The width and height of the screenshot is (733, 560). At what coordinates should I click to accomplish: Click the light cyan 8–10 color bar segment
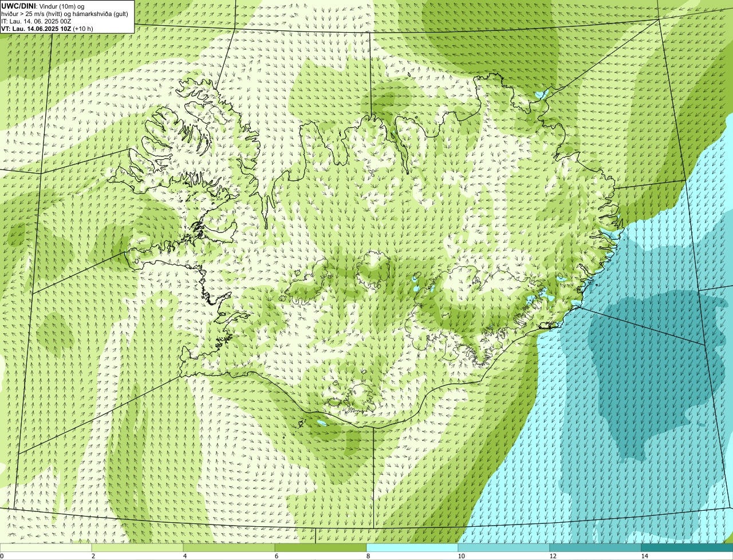(x=412, y=547)
